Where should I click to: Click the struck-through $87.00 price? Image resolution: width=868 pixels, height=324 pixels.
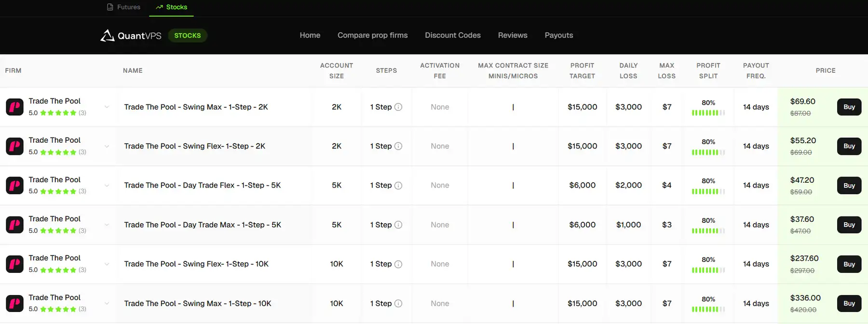pos(800,113)
